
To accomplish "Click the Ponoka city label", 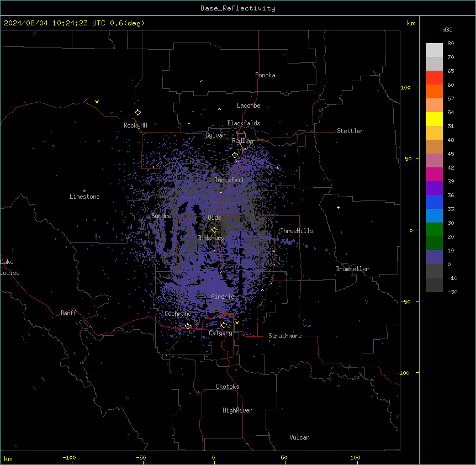I will tap(265, 75).
